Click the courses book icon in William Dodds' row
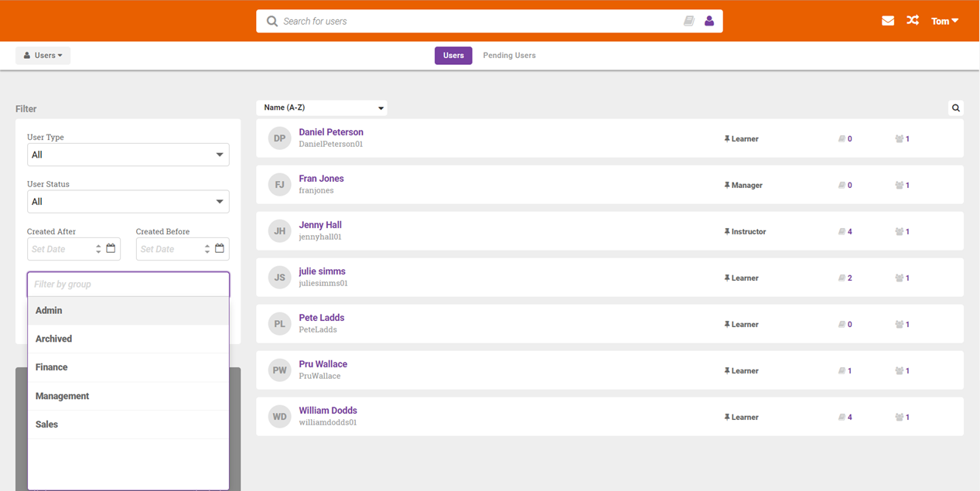 point(842,418)
